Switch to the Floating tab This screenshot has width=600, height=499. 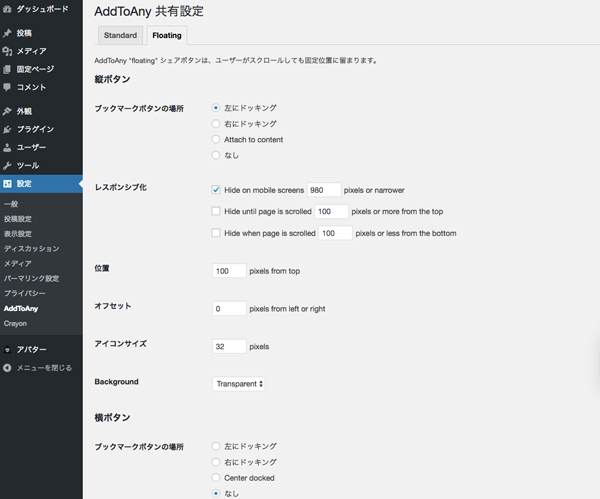click(x=167, y=35)
